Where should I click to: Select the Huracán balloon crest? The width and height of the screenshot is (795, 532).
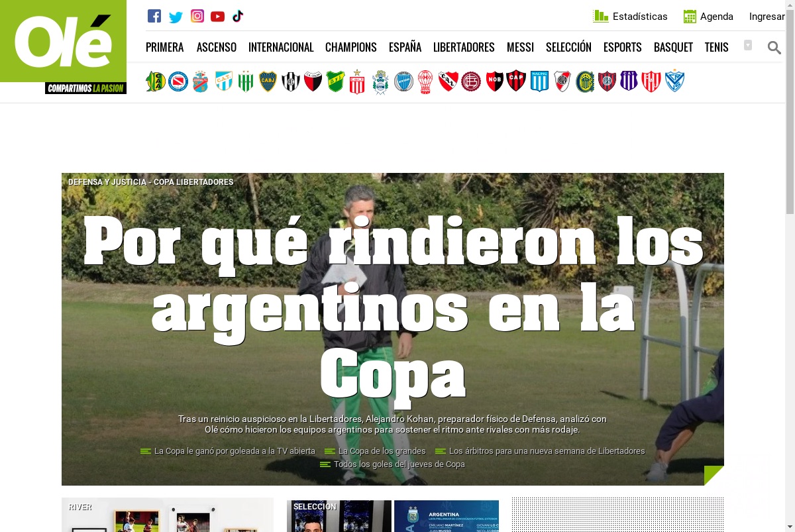coord(425,81)
